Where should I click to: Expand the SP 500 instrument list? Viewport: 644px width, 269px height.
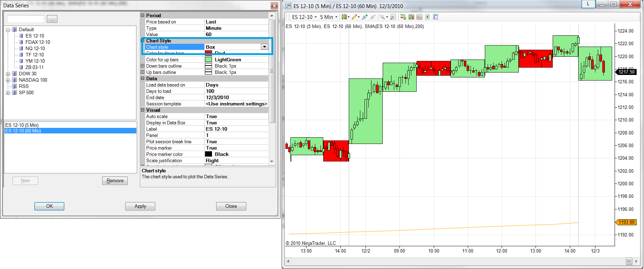coord(8,93)
